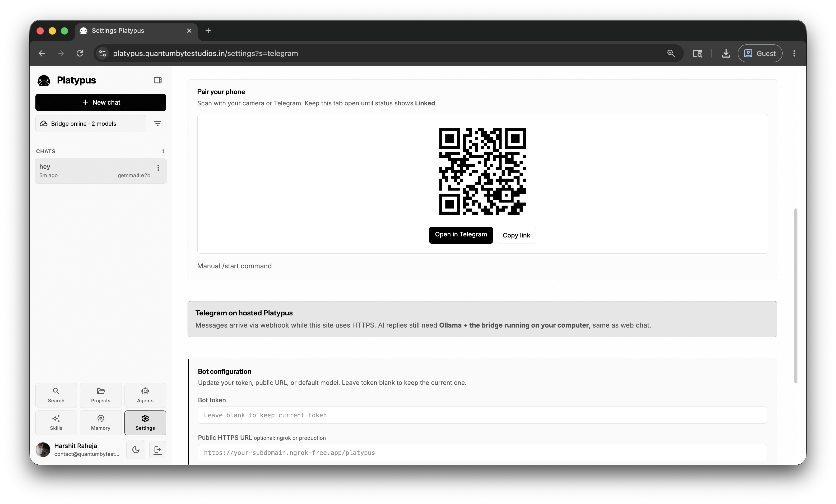This screenshot has width=836, height=504.
Task: Reload the page
Action: tap(80, 53)
